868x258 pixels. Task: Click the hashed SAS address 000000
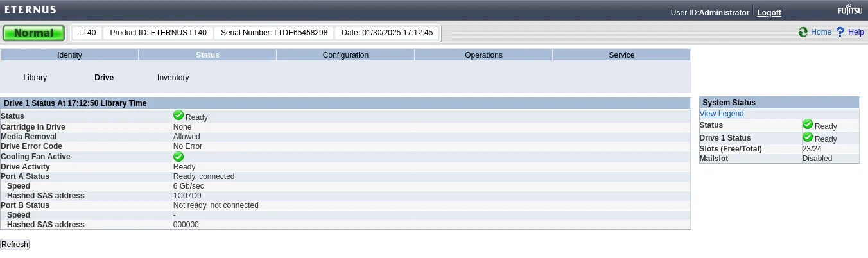click(x=186, y=225)
